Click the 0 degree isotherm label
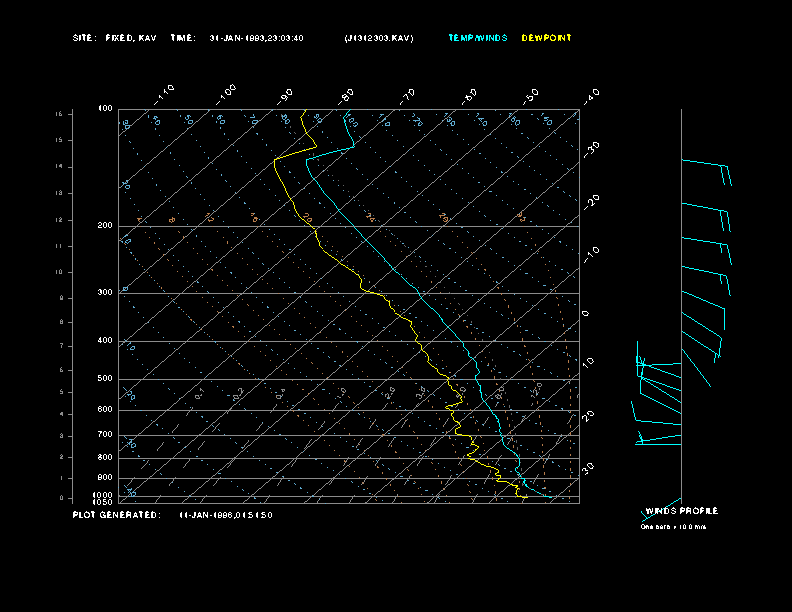 (x=586, y=313)
